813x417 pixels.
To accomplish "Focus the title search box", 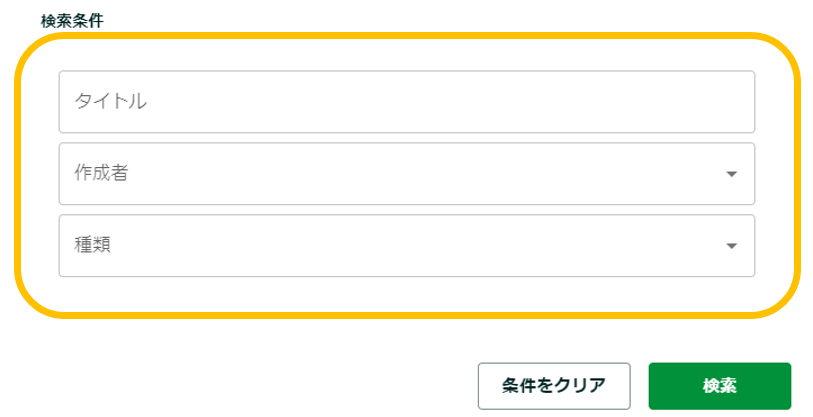I will tap(406, 101).
